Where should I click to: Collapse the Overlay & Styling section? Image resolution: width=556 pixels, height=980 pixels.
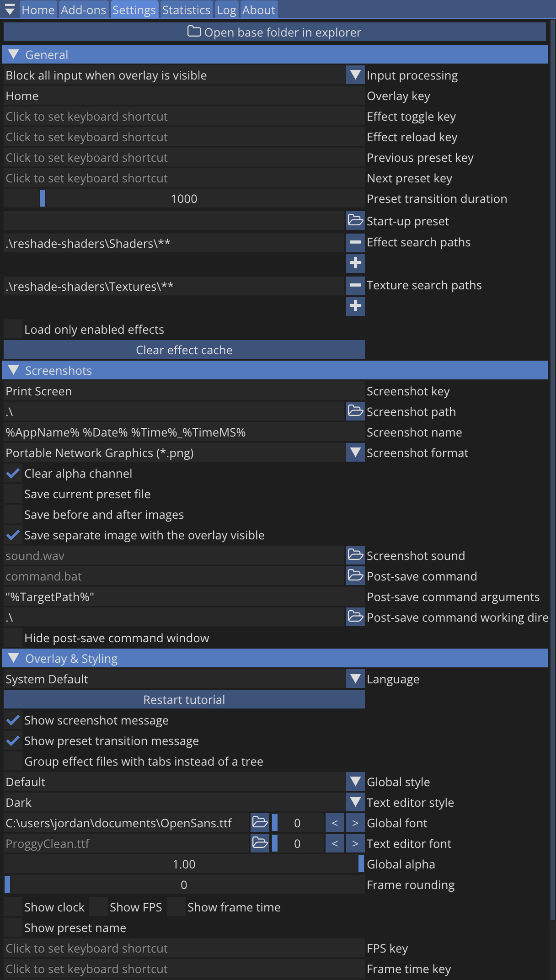point(275,658)
